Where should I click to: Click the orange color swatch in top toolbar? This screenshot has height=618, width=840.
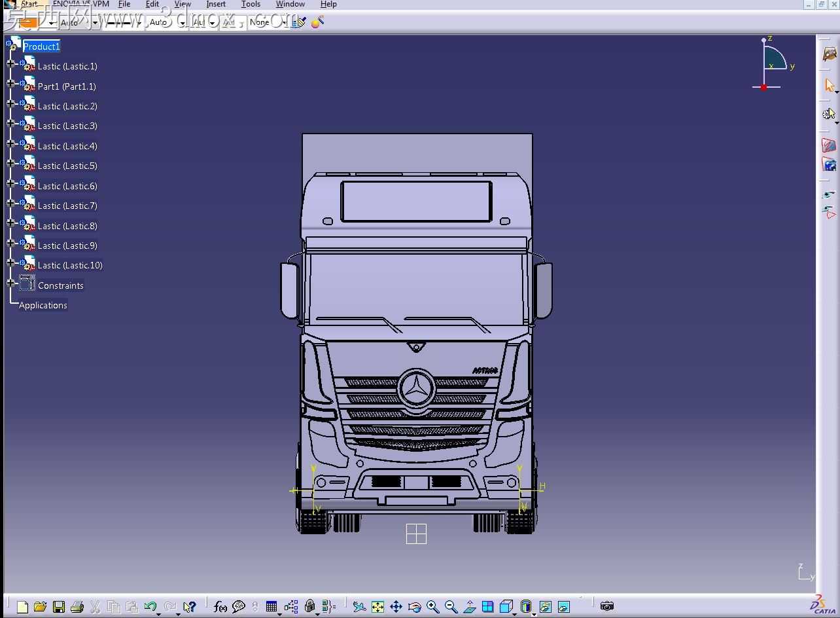tap(28, 23)
